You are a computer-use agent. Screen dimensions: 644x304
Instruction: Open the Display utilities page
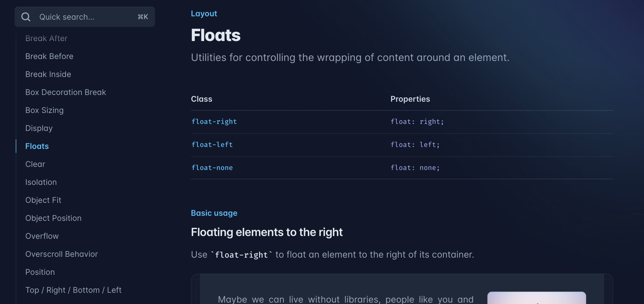pyautogui.click(x=39, y=128)
